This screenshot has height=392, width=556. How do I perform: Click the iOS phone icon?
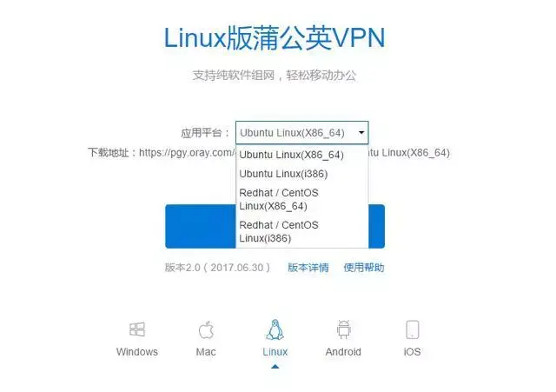(413, 329)
